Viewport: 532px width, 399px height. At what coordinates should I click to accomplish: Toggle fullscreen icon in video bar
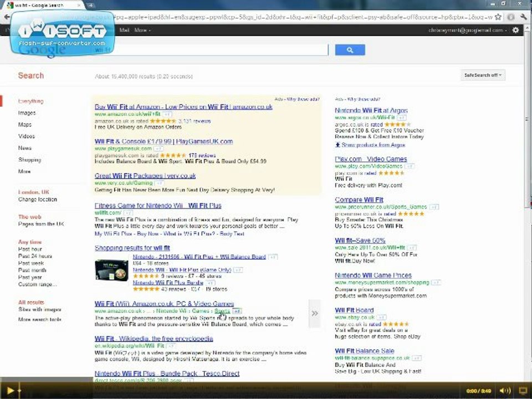coord(523,391)
